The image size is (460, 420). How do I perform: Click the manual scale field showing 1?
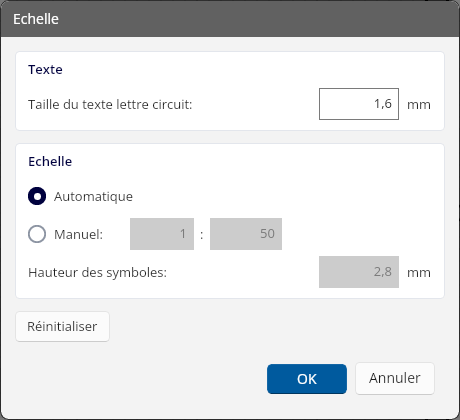pyautogui.click(x=162, y=234)
